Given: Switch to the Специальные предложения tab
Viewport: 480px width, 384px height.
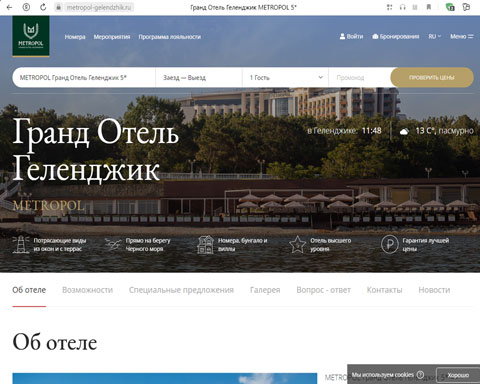Looking at the screenshot, I should coord(181,290).
